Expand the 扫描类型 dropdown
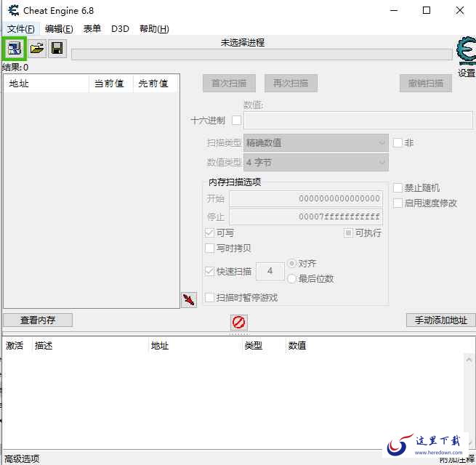The width and height of the screenshot is (476, 465). pos(315,143)
